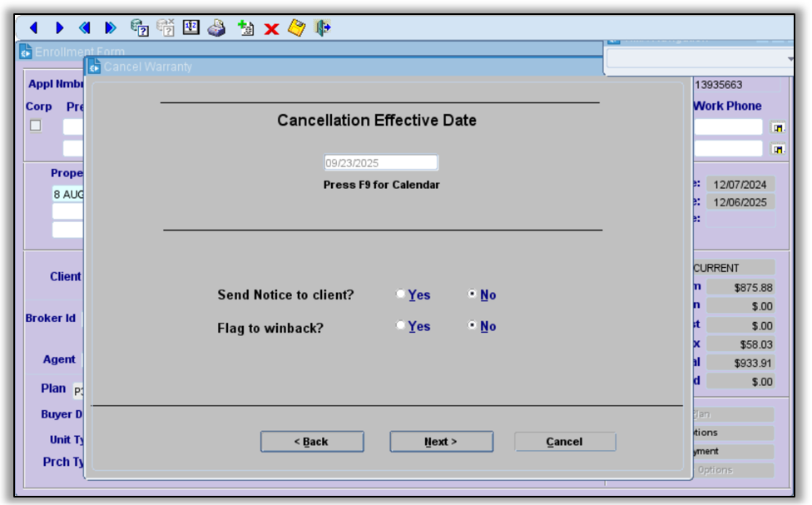Expand the dropdown arrow at top right
812x505 pixels.
point(790,59)
